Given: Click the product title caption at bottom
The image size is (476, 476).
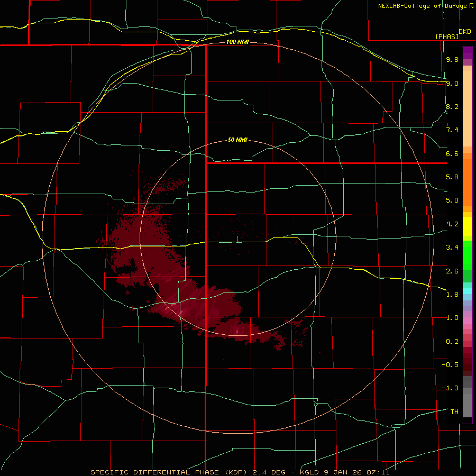Looking at the screenshot, I should 240,472.
